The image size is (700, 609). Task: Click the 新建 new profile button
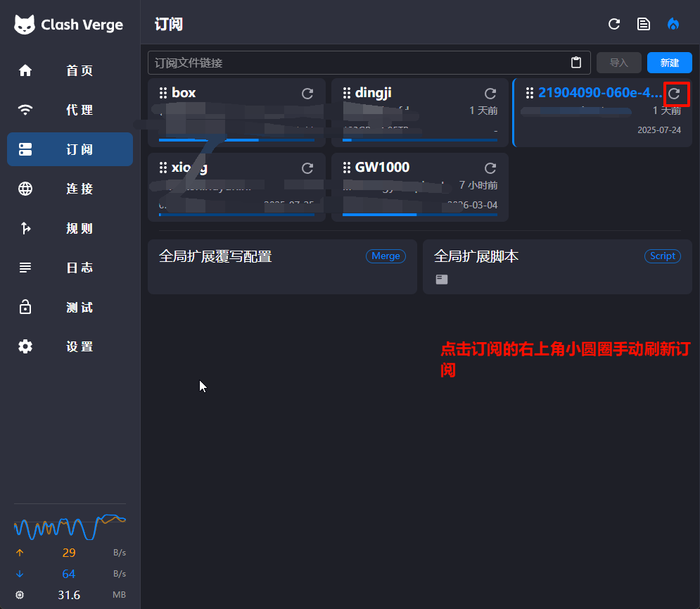[x=670, y=63]
